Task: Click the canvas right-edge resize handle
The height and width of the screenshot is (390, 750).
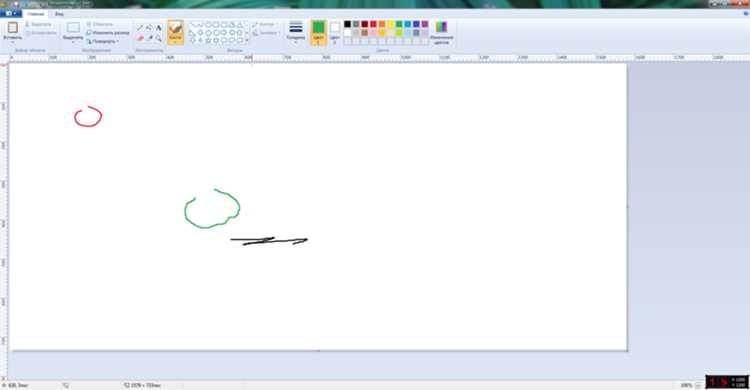Action: [x=628, y=206]
